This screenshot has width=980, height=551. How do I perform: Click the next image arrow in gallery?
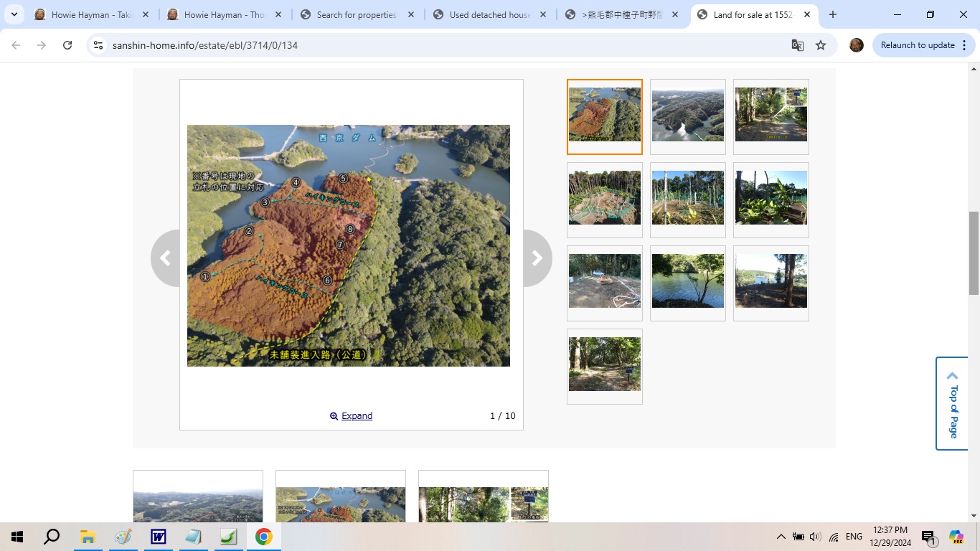[x=537, y=258]
